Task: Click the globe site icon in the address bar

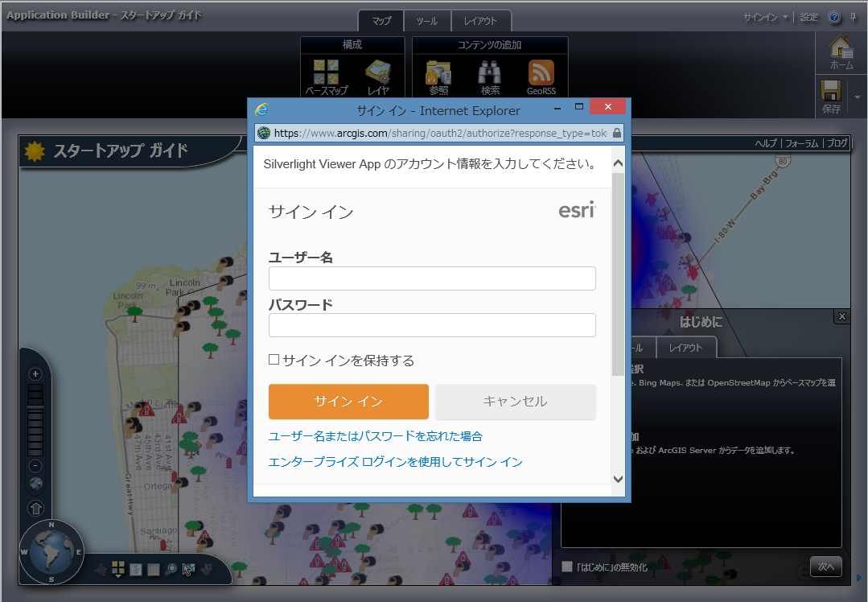Action: (264, 133)
